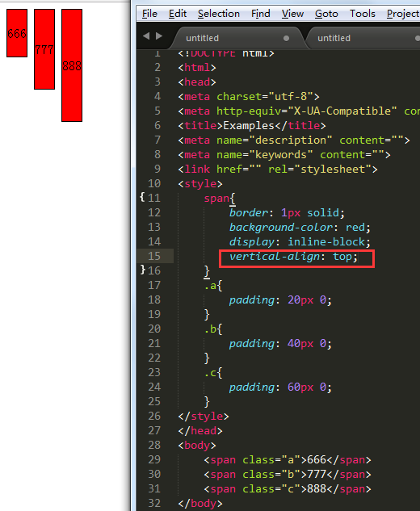
Task: Open the Tools menu
Action: 363,14
